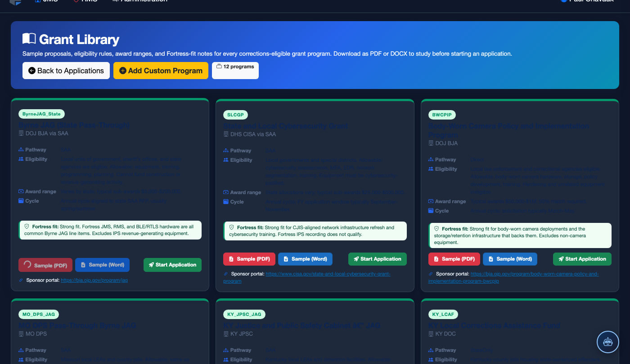Click the Award range money icon in SLCGP card
Screen dimensions: 630x364
(x=226, y=192)
